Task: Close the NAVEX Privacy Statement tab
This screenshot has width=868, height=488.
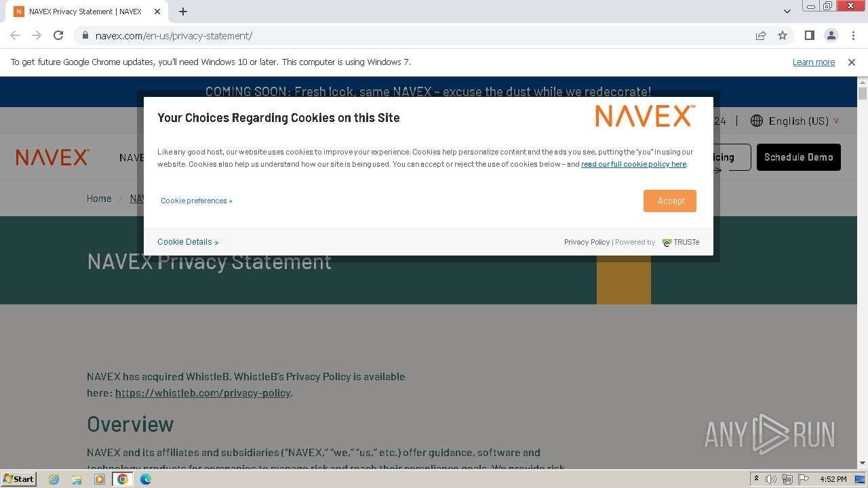Action: (x=157, y=12)
